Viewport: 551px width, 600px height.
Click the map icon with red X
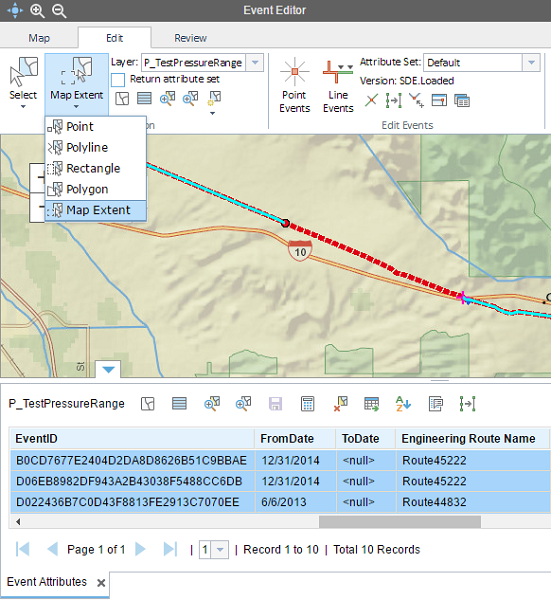point(340,404)
